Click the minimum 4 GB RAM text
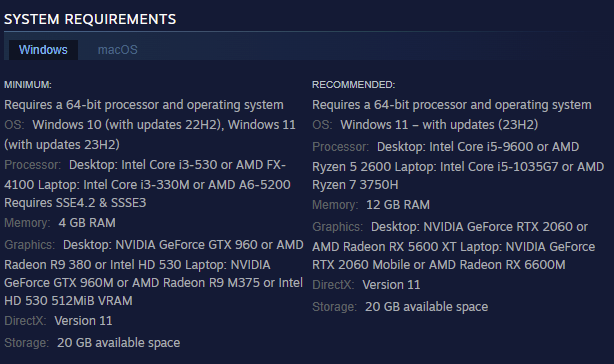 (x=87, y=223)
